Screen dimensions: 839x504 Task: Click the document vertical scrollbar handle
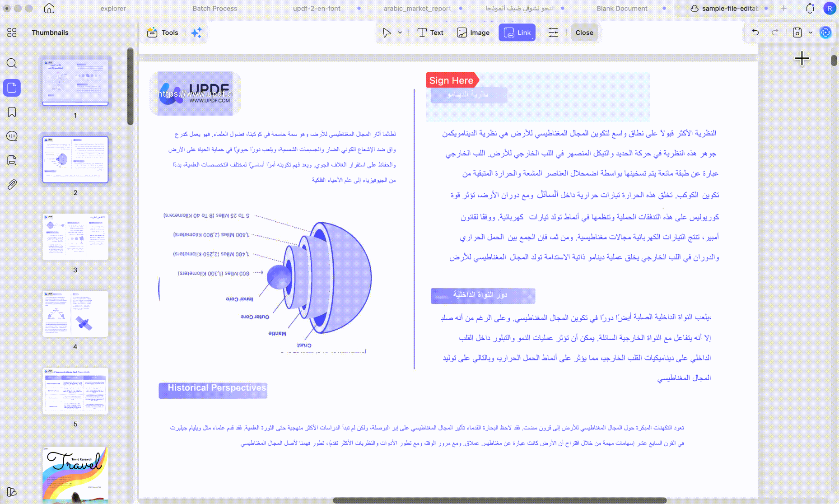(834, 60)
